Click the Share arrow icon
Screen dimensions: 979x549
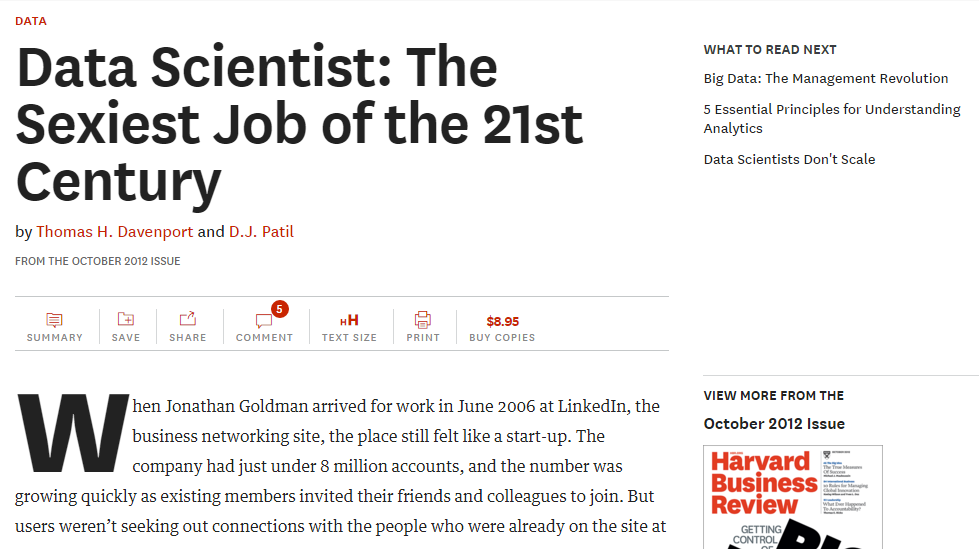[x=188, y=320]
